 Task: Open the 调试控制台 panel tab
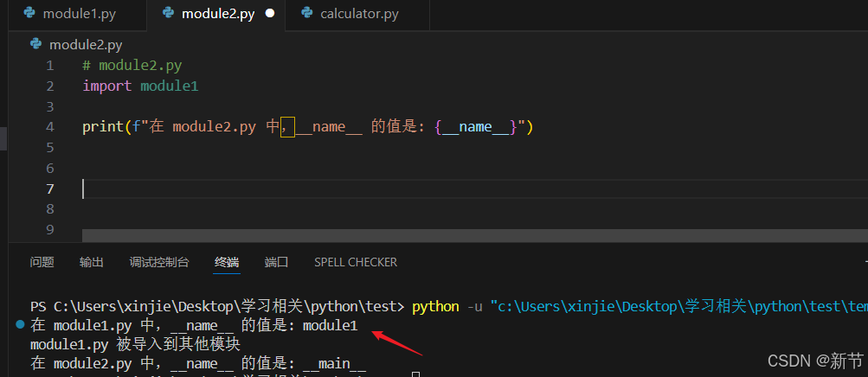pyautogui.click(x=159, y=262)
